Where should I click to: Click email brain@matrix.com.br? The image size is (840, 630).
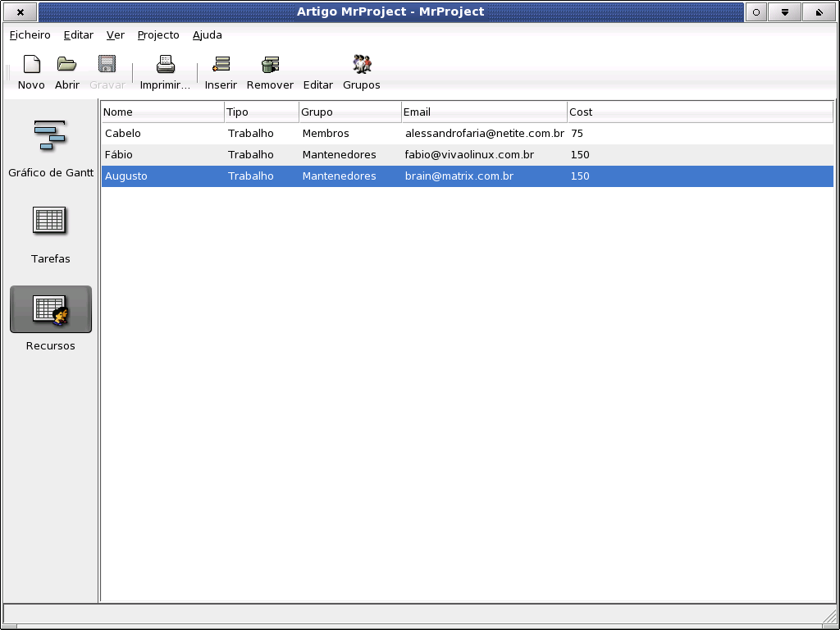click(459, 176)
